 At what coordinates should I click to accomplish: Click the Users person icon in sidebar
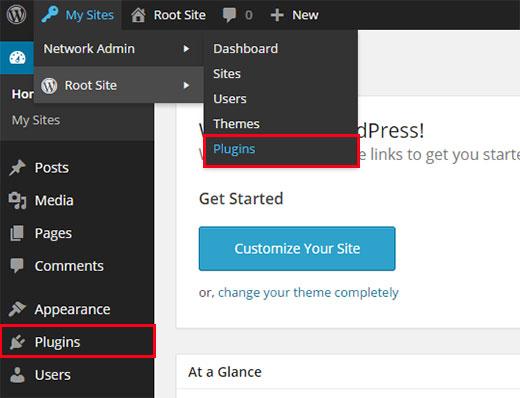coord(17,375)
